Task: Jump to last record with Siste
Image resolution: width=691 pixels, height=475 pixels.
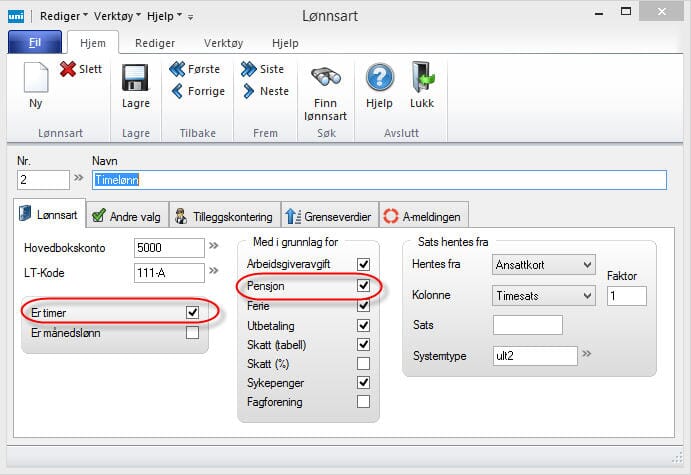Action: pos(249,69)
